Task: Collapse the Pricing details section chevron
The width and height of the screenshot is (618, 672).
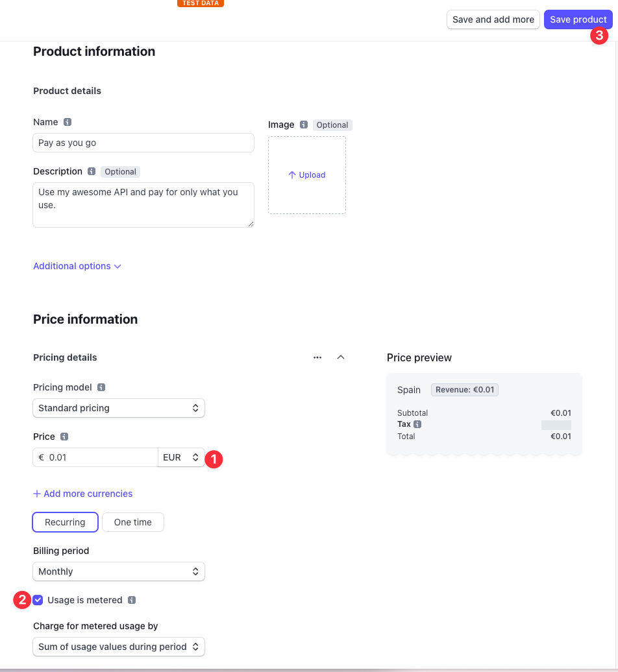Action: (341, 357)
